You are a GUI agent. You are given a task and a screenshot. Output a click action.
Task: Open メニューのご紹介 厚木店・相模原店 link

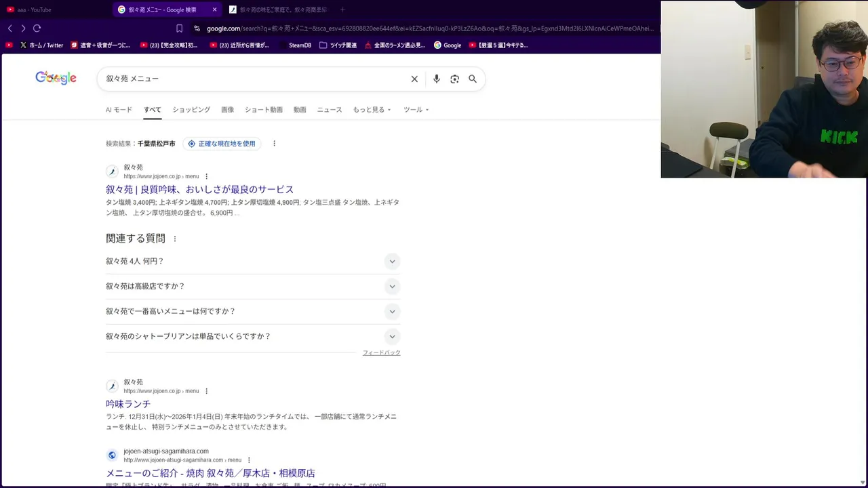(210, 473)
